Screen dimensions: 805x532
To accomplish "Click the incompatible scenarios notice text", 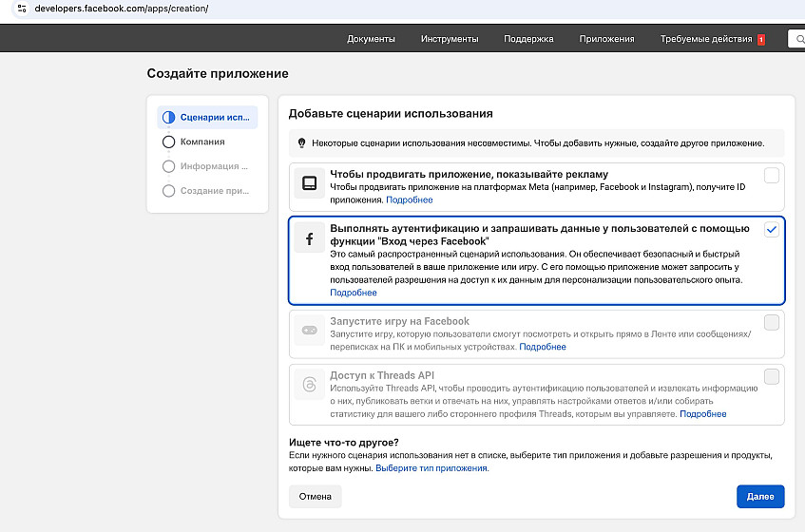I will tap(538, 143).
